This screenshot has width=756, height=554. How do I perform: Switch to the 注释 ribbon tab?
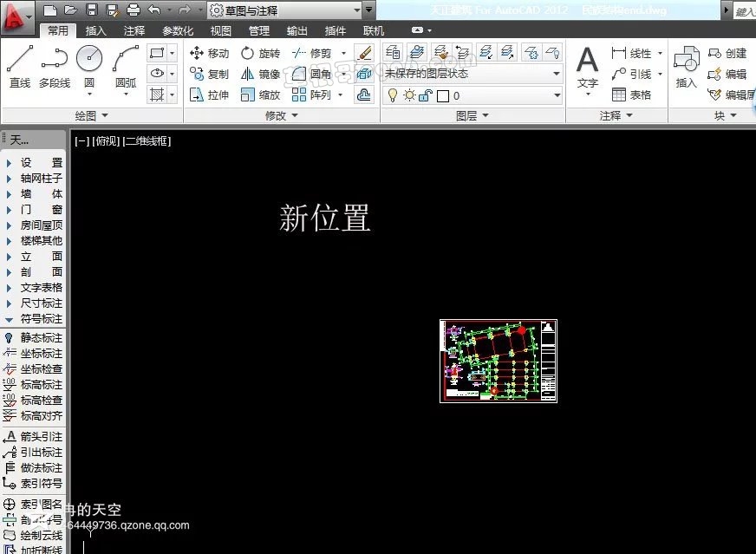[x=134, y=31]
